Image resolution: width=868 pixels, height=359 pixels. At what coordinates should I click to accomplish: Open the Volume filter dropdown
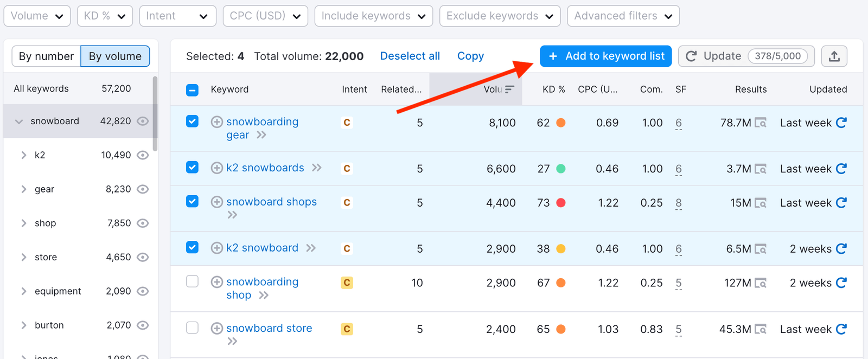point(37,16)
